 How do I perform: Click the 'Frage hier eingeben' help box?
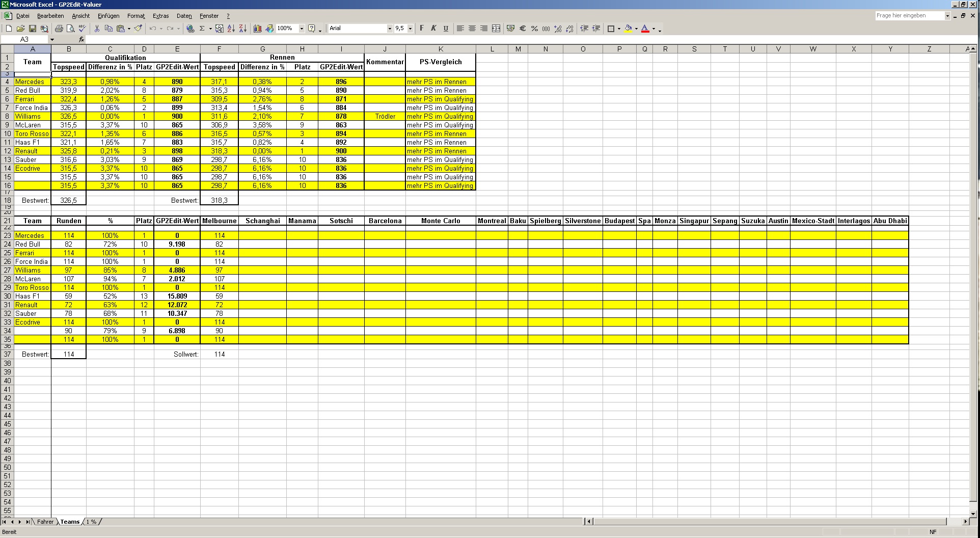click(909, 16)
